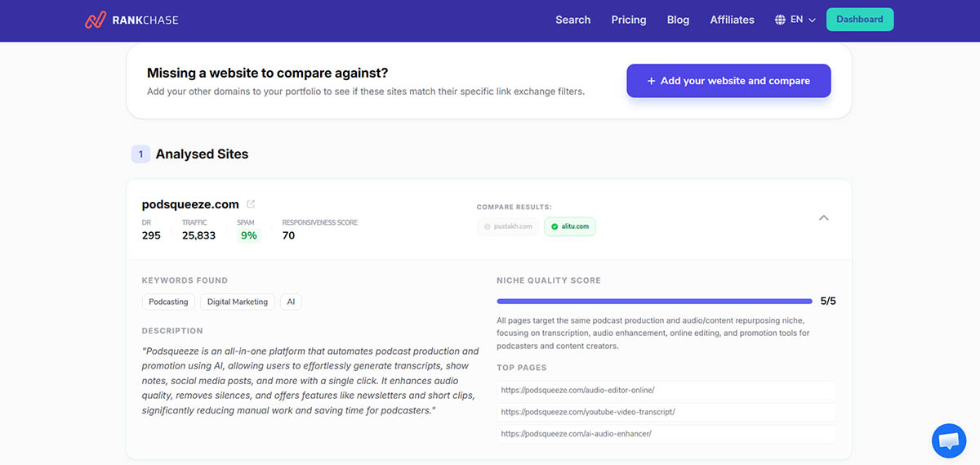Open the ai-audio-enhancer top page link
The image size is (980, 465).
666,434
